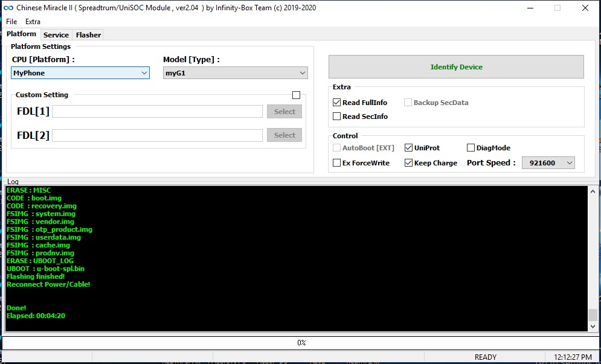This screenshot has height=364, width=601.
Task: Switch to the Service tab
Action: point(56,35)
